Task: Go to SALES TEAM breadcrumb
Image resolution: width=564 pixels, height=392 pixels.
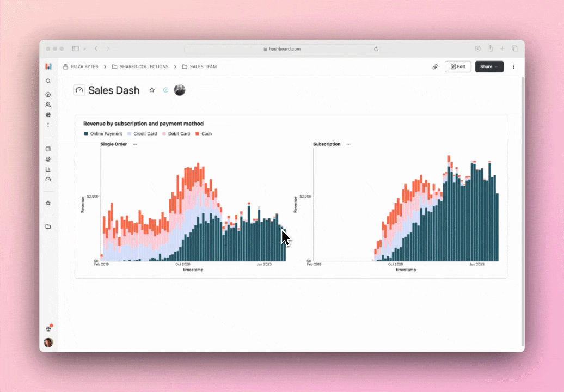Action: [200, 66]
